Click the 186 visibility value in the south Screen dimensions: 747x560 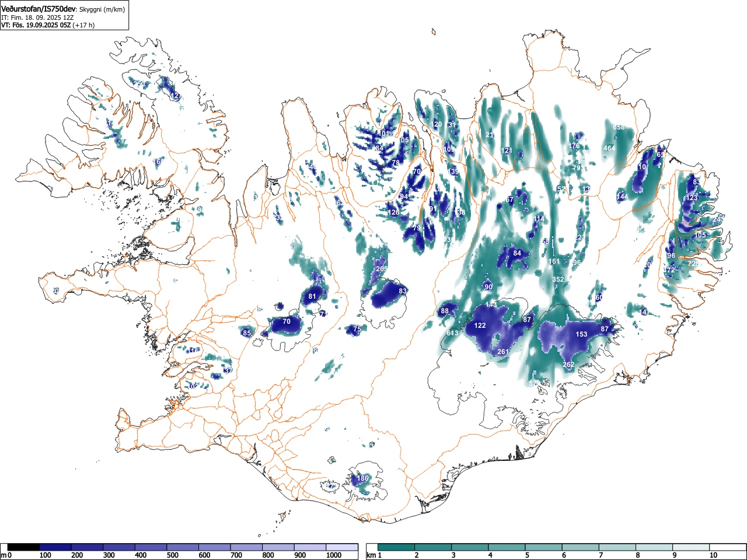(x=362, y=478)
